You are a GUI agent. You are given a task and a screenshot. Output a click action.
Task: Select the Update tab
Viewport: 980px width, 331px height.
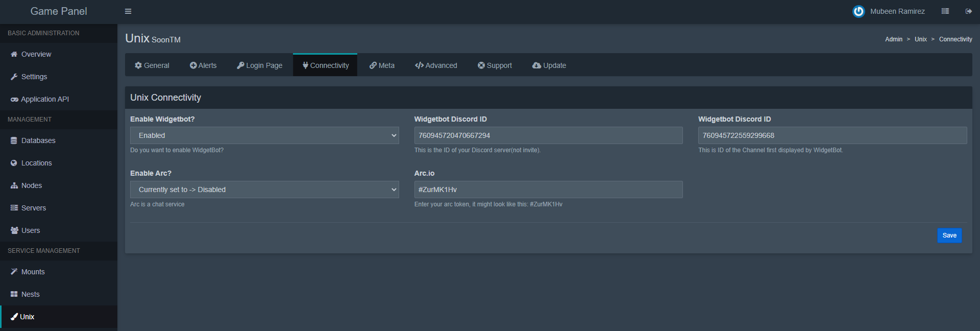click(x=549, y=65)
